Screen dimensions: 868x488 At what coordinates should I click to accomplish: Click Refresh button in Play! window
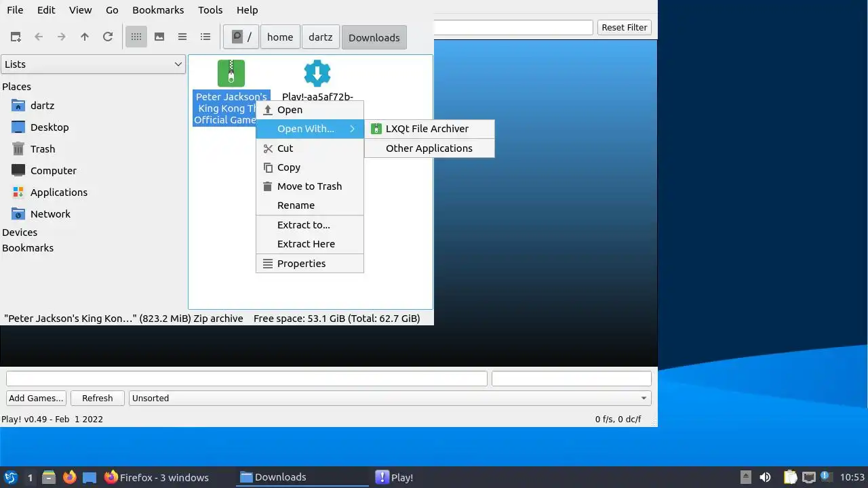[x=98, y=399]
